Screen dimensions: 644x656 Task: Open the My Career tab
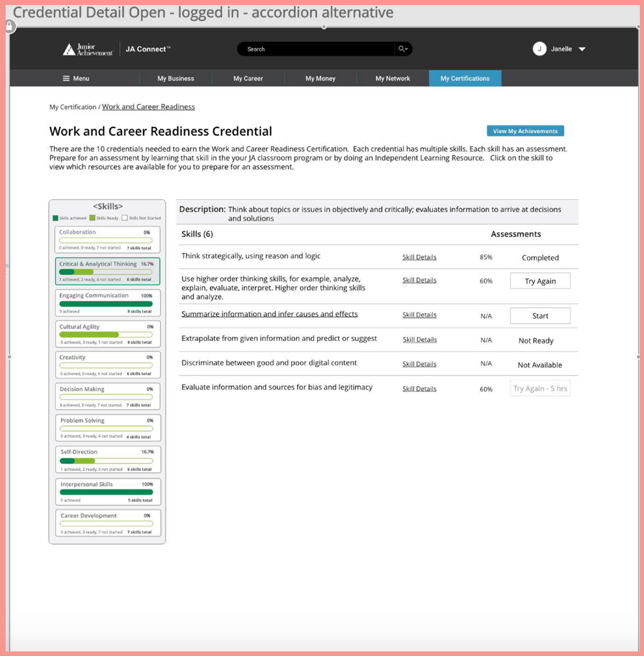pos(248,78)
